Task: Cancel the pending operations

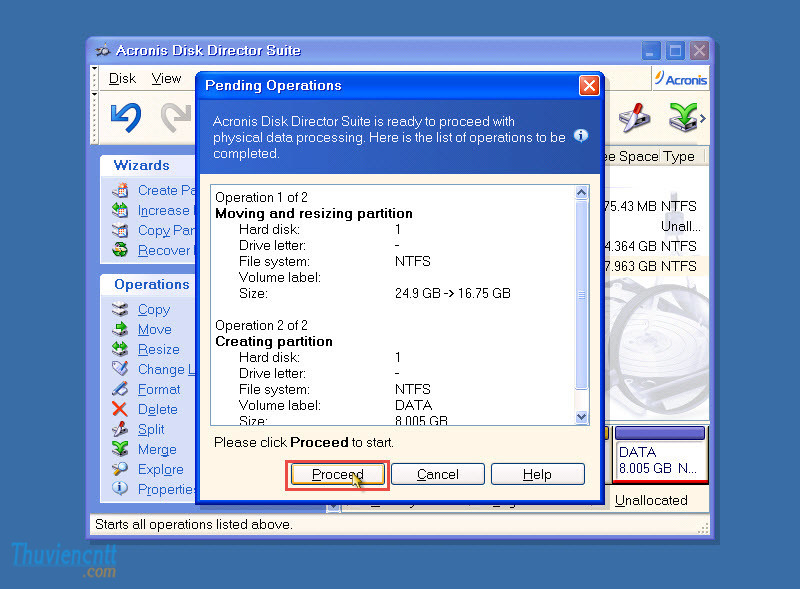Action: click(x=437, y=475)
